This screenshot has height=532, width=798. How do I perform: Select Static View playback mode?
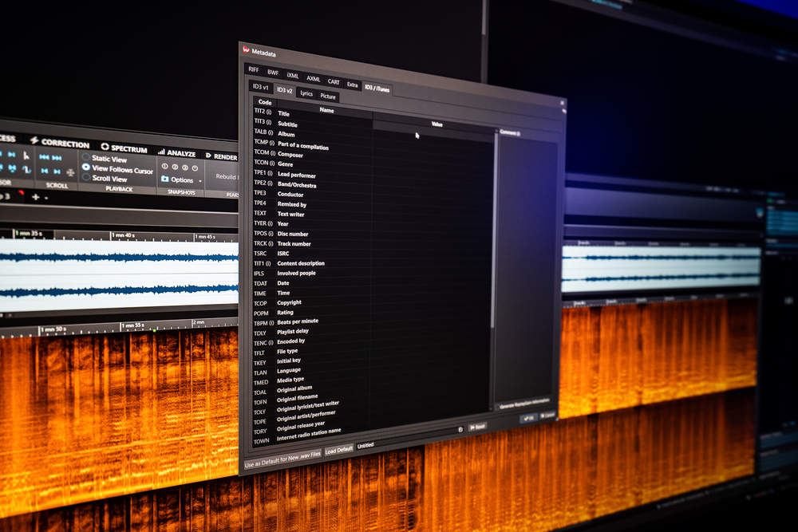tap(86, 159)
